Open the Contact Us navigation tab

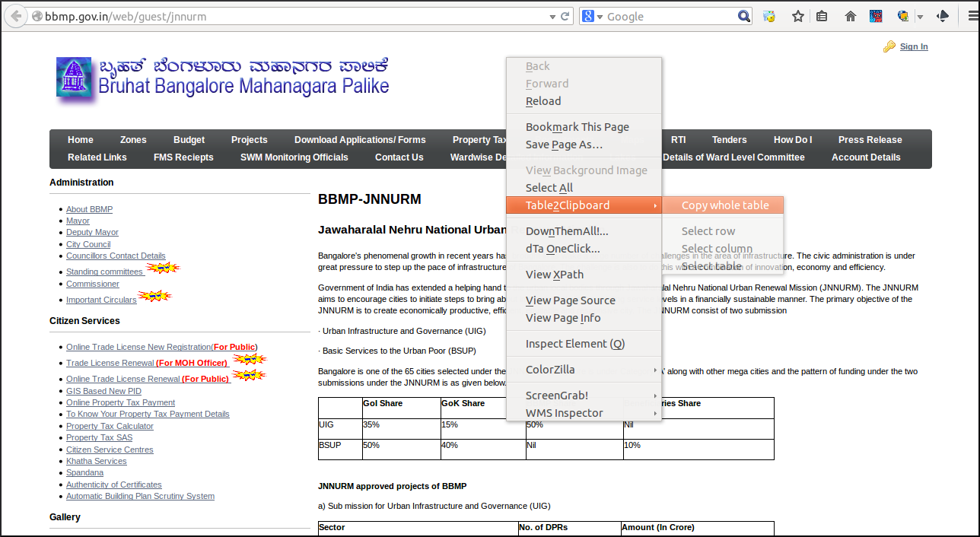[x=399, y=157]
